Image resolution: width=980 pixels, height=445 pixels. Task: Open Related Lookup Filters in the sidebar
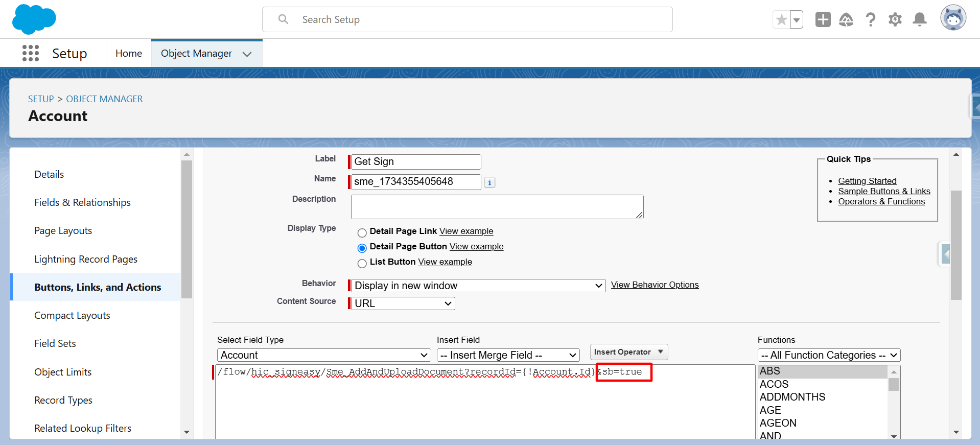pyautogui.click(x=83, y=428)
